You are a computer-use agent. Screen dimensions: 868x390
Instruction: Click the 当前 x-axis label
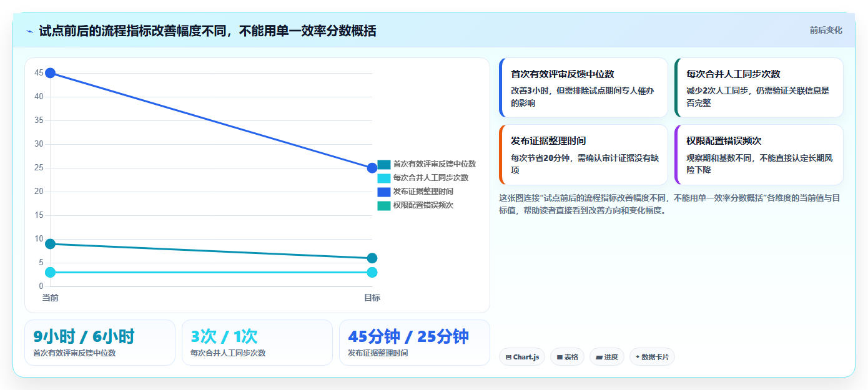pos(51,298)
